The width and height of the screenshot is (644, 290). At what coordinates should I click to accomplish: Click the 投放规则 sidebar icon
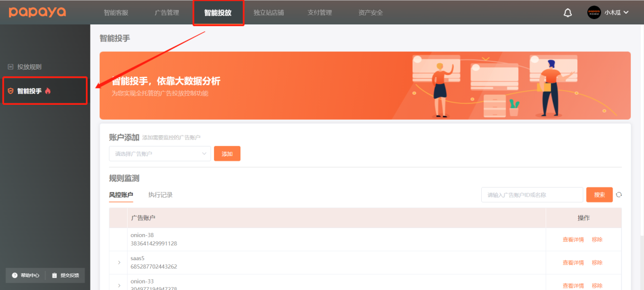[x=11, y=67]
